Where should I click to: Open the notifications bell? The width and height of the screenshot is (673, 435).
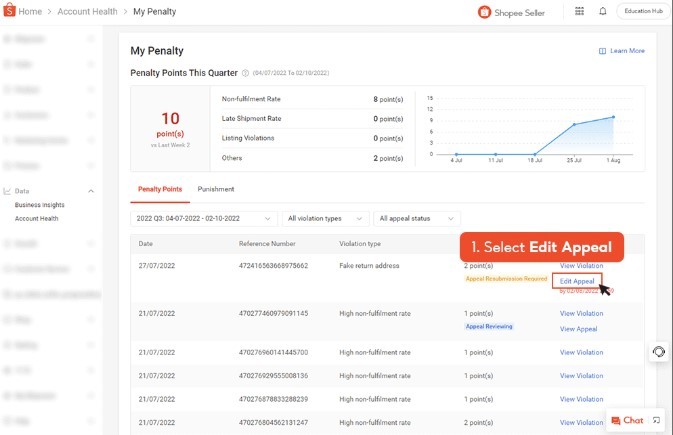602,11
